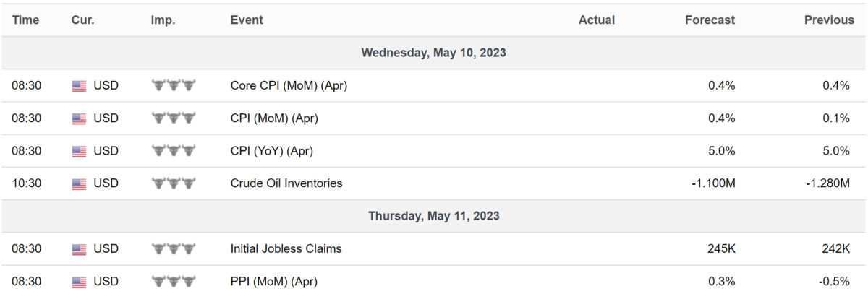Click the Previous column header
Viewport: 868px width, 307px height.
pos(829,20)
